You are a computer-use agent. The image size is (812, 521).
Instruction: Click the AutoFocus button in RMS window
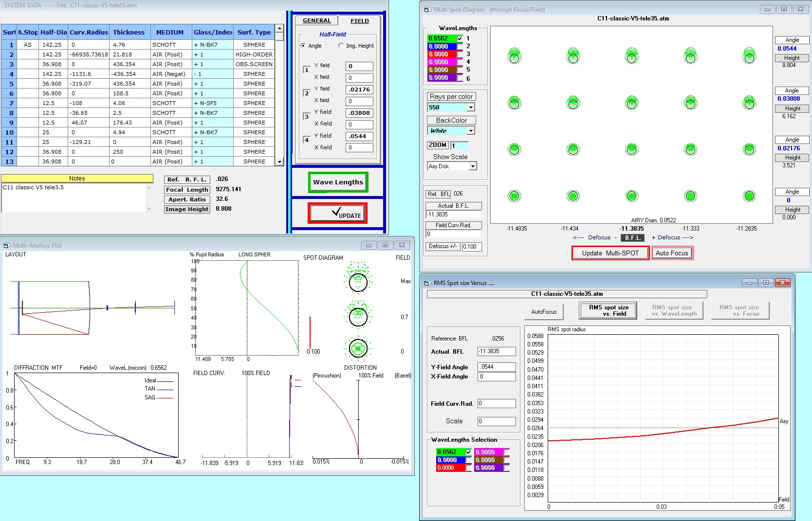544,312
